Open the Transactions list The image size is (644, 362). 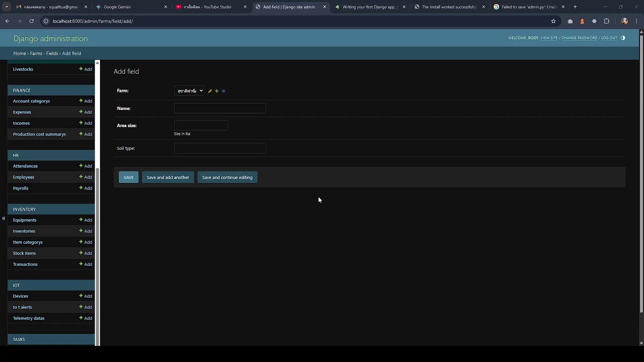click(25, 264)
